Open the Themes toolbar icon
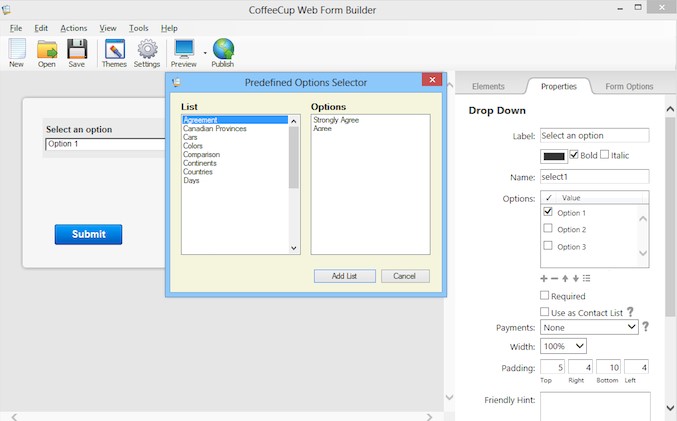Image resolution: width=677 pixels, height=421 pixels. pos(114,53)
